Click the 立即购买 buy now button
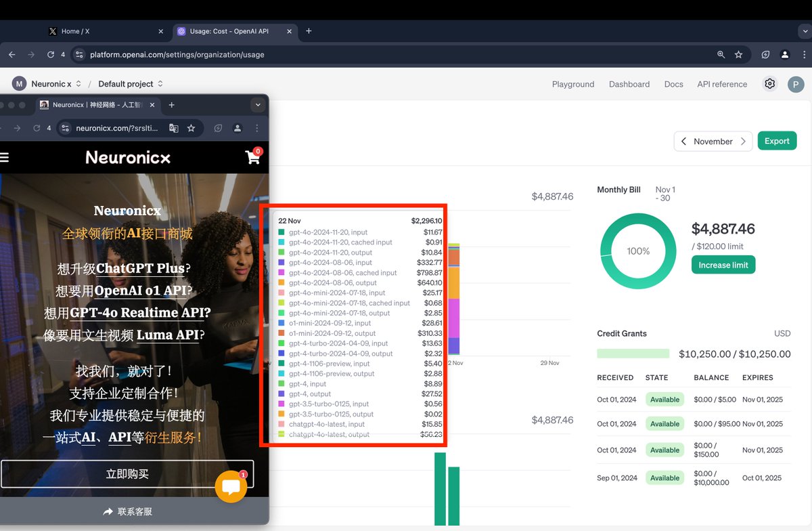This screenshot has width=812, height=531. (127, 474)
